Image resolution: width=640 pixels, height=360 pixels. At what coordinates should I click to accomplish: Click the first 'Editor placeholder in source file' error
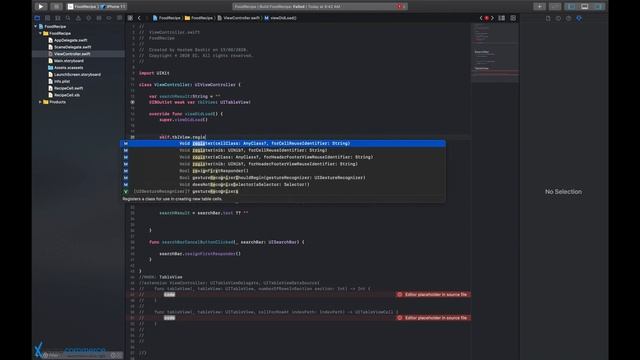pyautogui.click(x=433, y=294)
